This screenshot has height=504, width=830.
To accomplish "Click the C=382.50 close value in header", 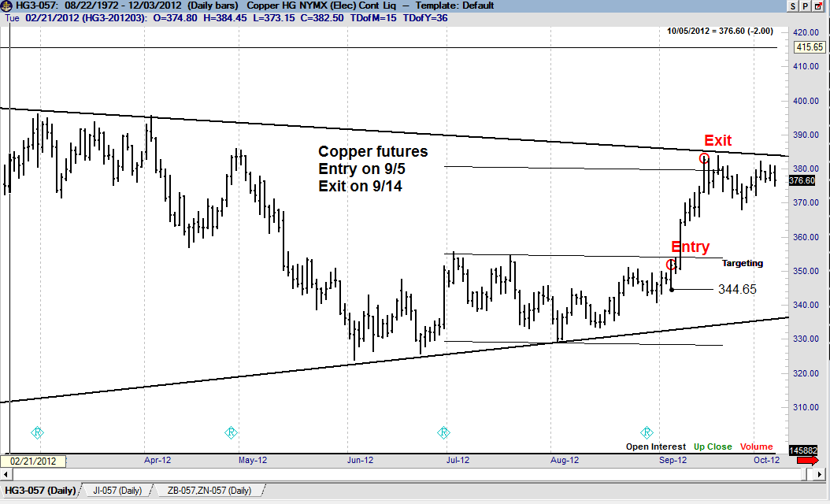I will 322,18.
